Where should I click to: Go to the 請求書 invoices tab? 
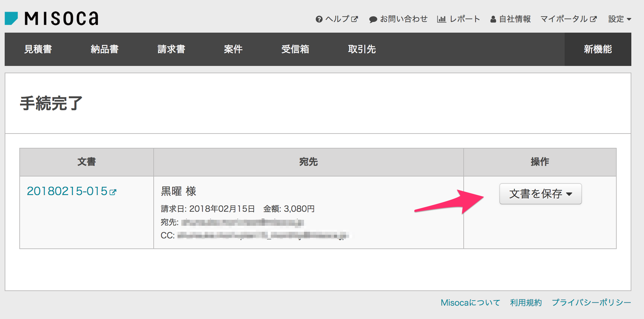171,49
